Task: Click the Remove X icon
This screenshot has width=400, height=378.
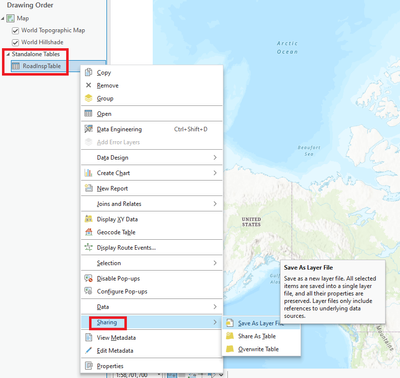Action: pyautogui.click(x=88, y=85)
